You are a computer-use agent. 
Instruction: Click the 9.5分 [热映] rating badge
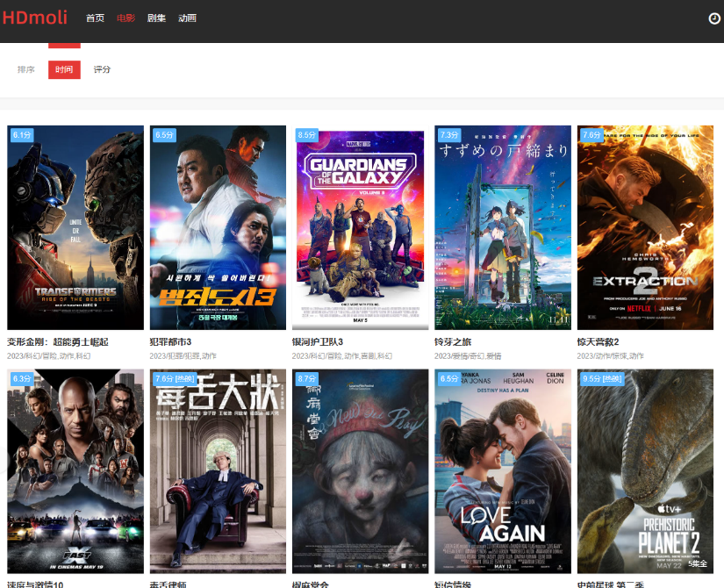602,379
